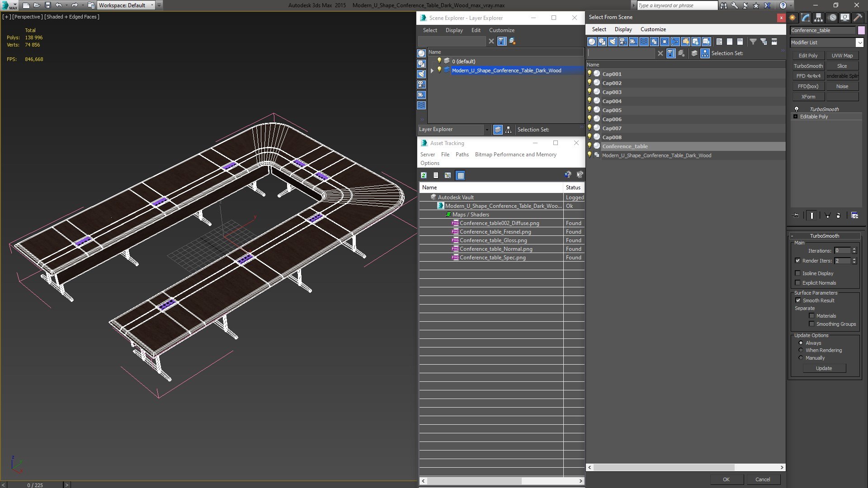Open Customize menu in Select From Scene
Image resolution: width=868 pixels, height=488 pixels.
[x=653, y=29]
